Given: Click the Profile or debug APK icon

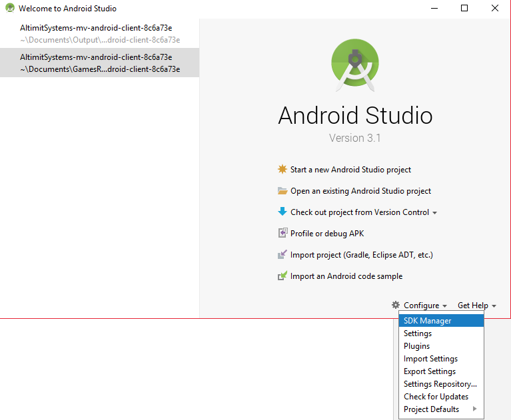Looking at the screenshot, I should coord(282,233).
